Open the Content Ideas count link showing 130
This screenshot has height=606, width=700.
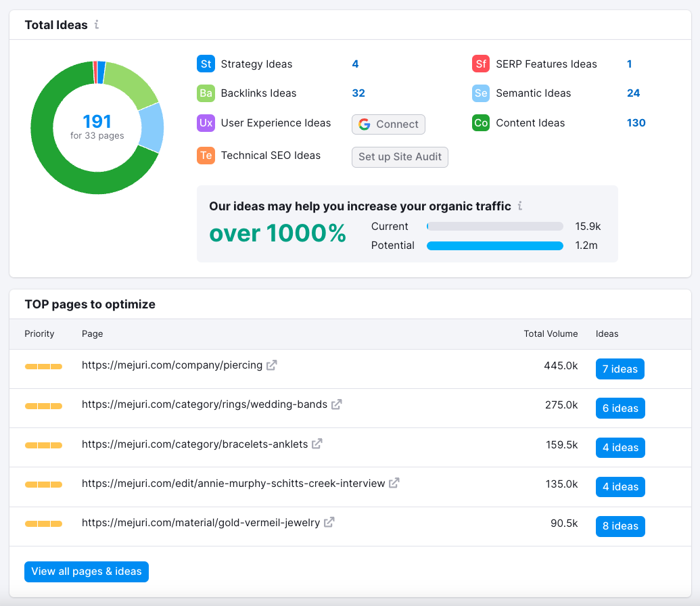coord(636,123)
